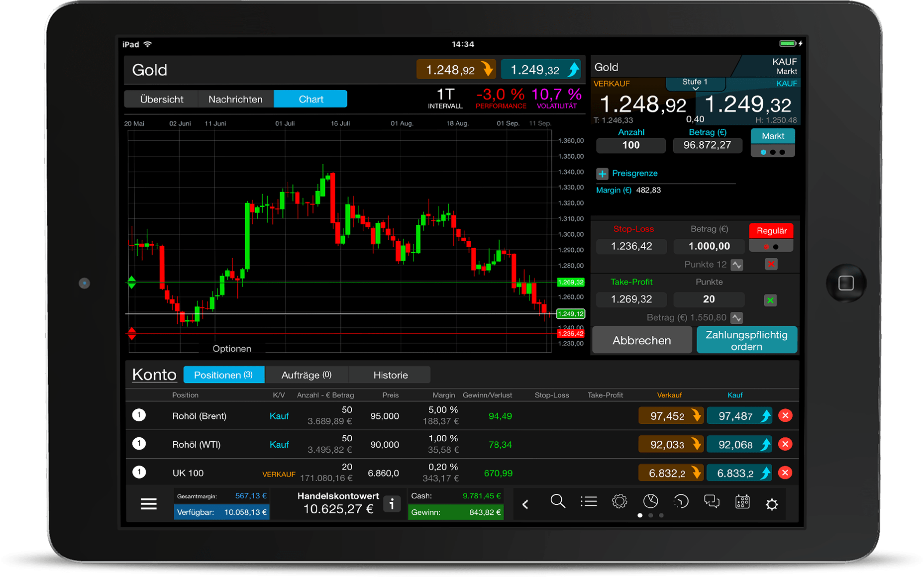Tap the Gold header buy price 1.249,32
This screenshot has height=577, width=924.
point(541,70)
